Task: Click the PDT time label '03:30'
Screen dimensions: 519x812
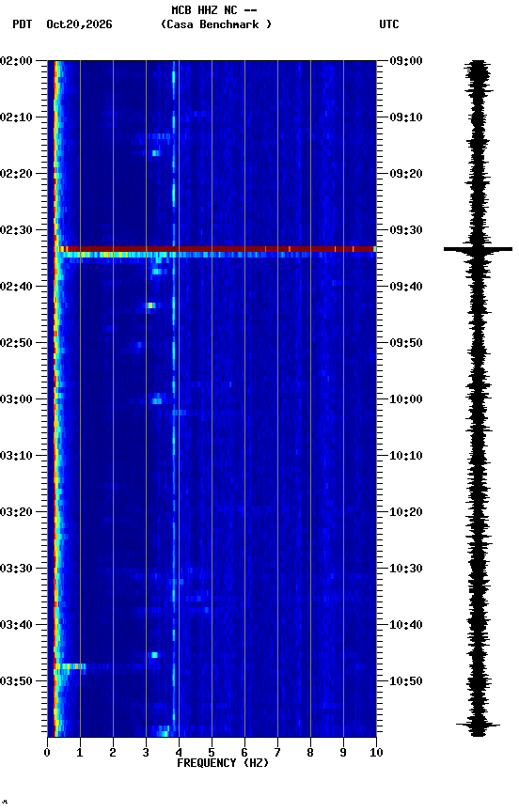Action: tap(16, 569)
